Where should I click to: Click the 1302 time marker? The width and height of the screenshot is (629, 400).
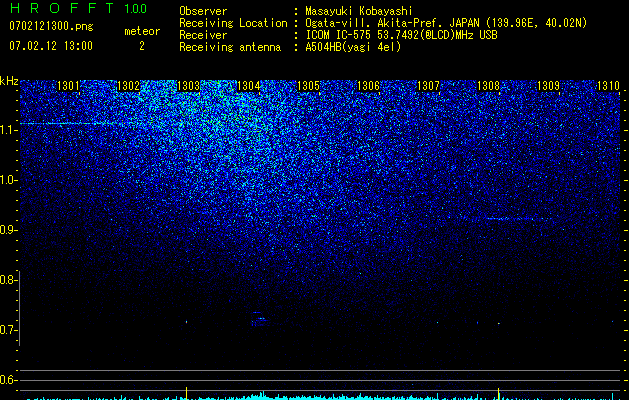[128, 85]
